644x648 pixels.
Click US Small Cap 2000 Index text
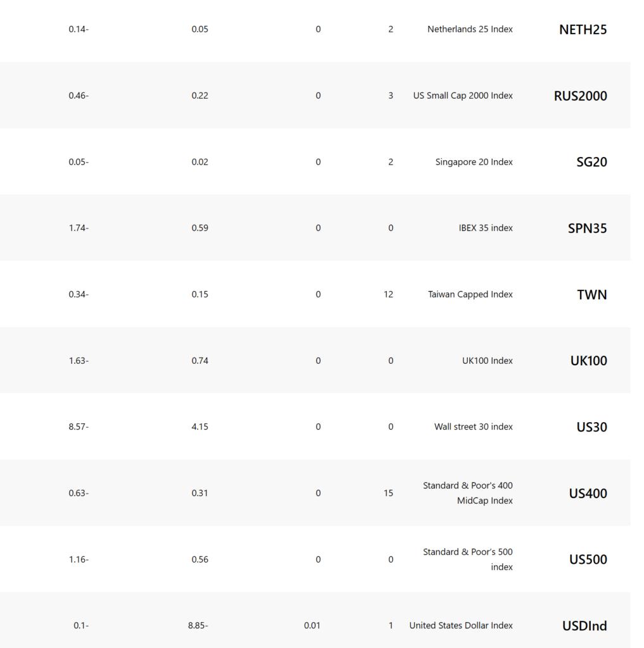463,96
